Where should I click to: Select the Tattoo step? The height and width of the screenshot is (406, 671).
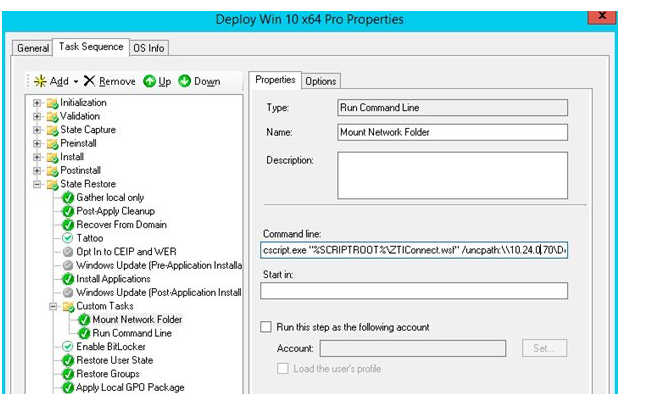(90, 238)
